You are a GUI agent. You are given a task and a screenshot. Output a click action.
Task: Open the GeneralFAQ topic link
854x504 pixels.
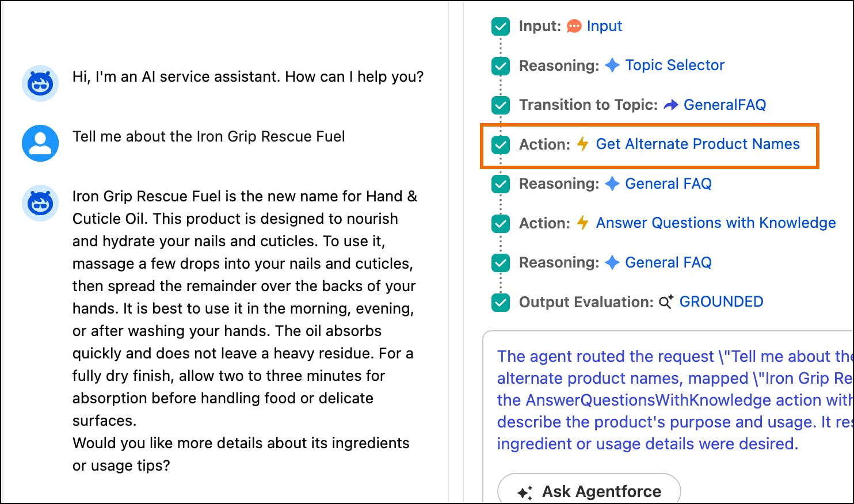pyautogui.click(x=725, y=105)
